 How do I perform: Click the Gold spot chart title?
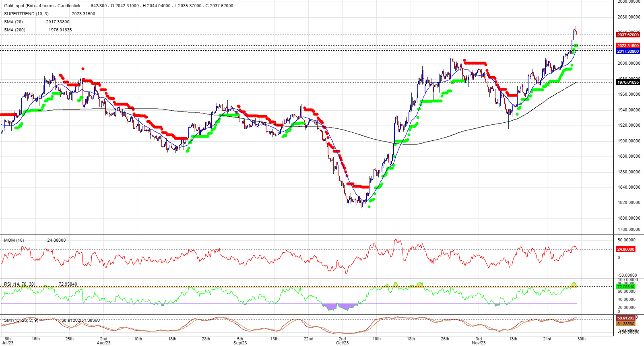(42, 6)
